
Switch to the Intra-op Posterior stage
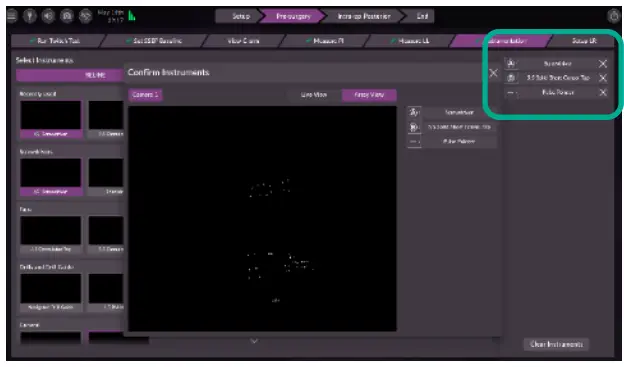click(364, 16)
